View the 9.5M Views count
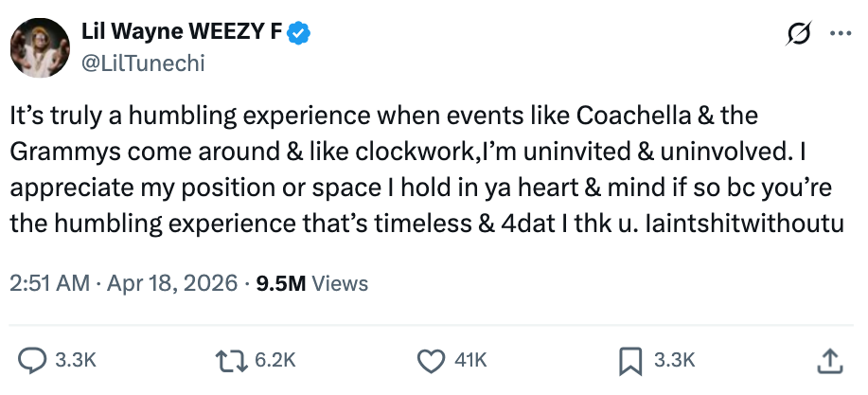This screenshot has height=395, width=868. (x=312, y=282)
